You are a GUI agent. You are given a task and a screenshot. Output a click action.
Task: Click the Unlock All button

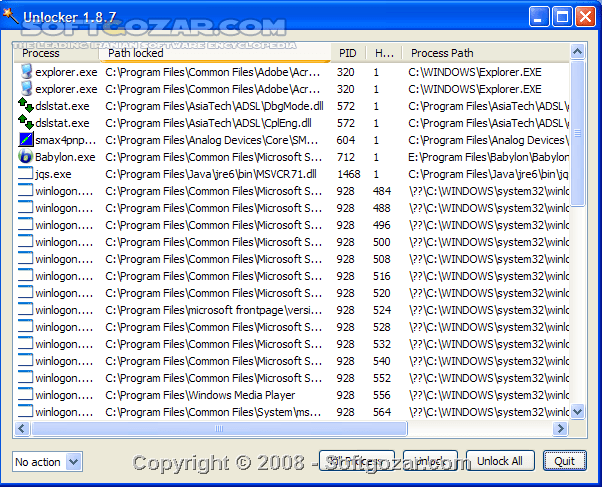pyautogui.click(x=500, y=461)
